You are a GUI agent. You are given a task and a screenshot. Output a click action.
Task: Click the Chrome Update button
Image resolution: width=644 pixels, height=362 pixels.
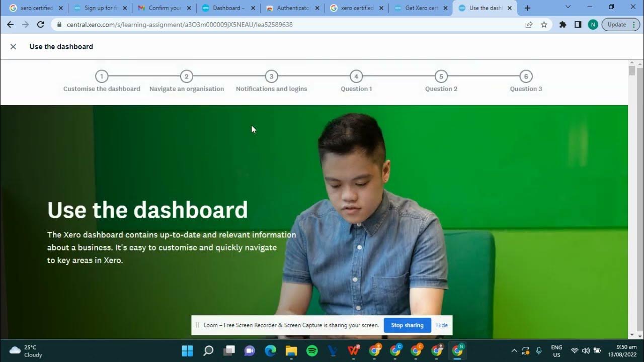(621, 24)
